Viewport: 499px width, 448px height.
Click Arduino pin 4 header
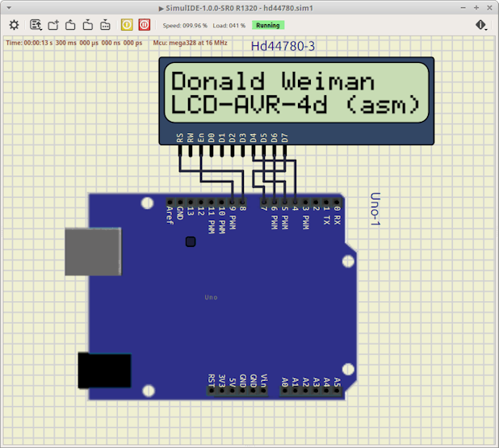[x=295, y=202]
